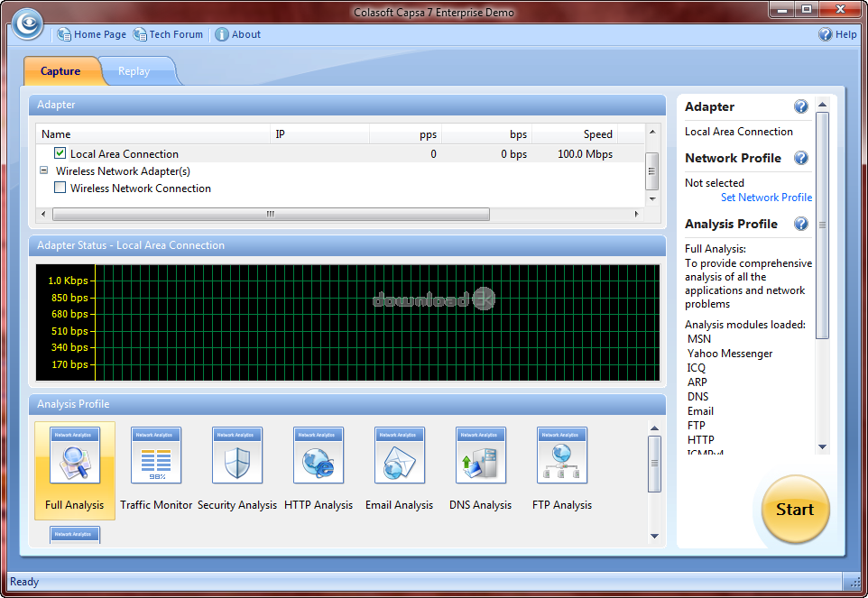This screenshot has height=598, width=868.
Task: Switch to the Replay tab
Action: [134, 71]
